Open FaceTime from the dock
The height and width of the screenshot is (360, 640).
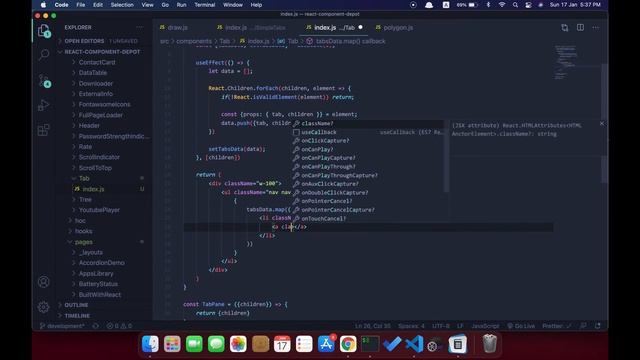point(194,344)
